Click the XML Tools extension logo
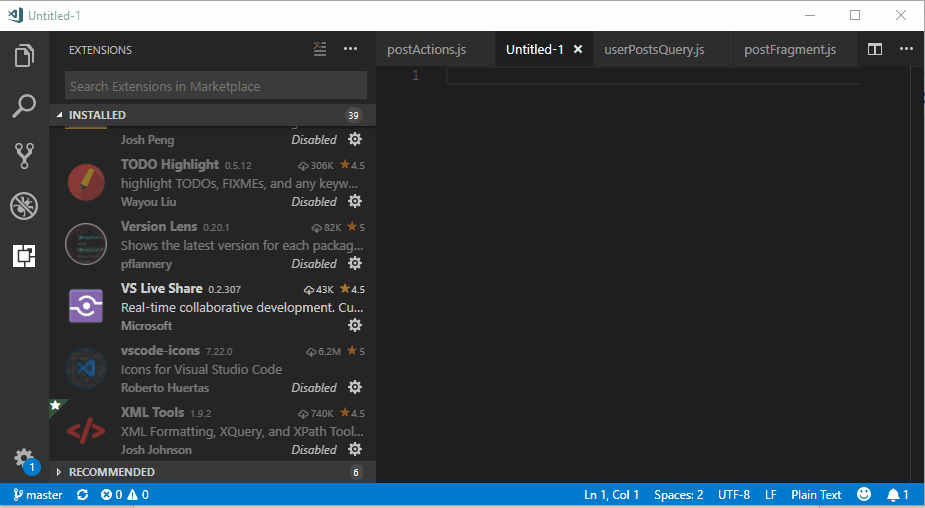Screen dimensions: 925x508 (x=86, y=431)
